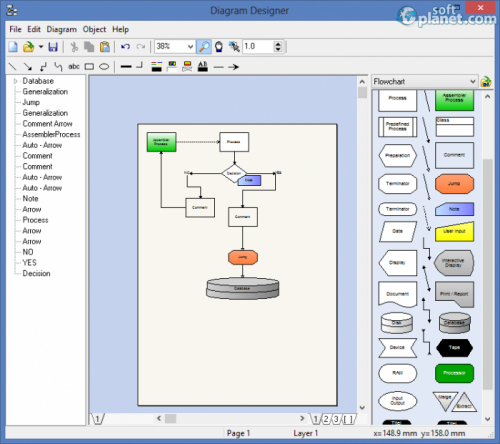Viewport: 500px width, 444px height.
Task: Select AssemblerProcess in the object tree
Action: click(51, 134)
